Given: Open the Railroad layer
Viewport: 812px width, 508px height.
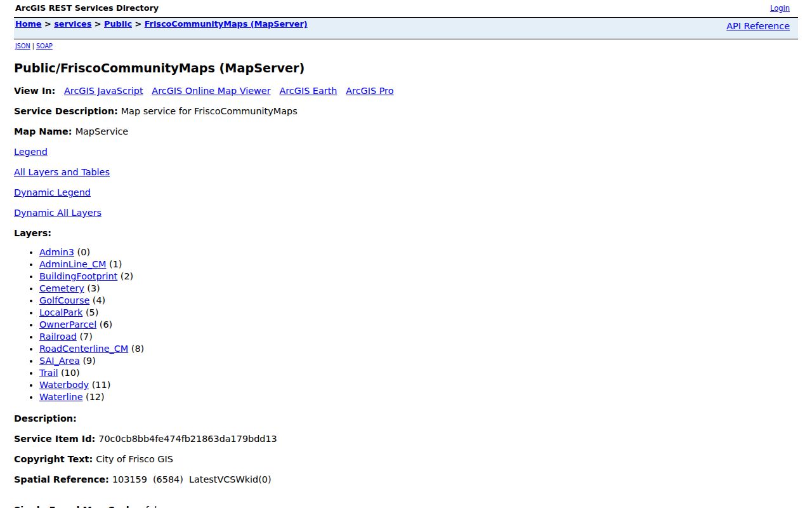Looking at the screenshot, I should pyautogui.click(x=58, y=337).
